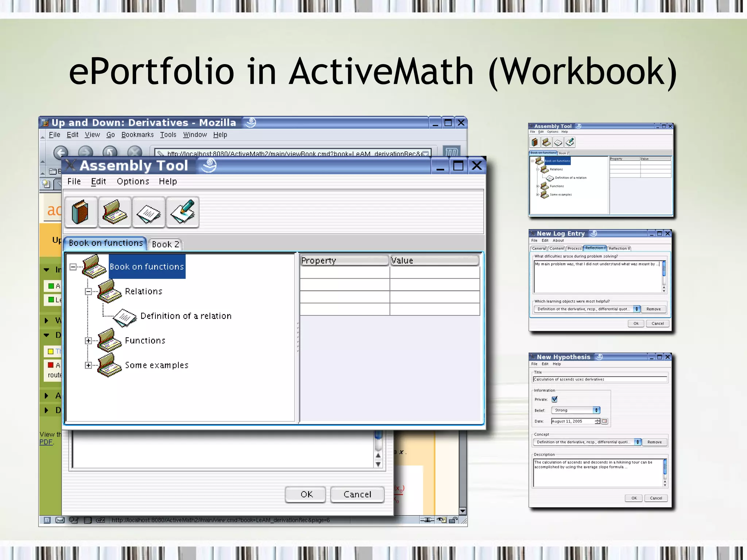The image size is (747, 560).
Task: Click open book icon in small Assembly Tool window
Action: [546, 142]
